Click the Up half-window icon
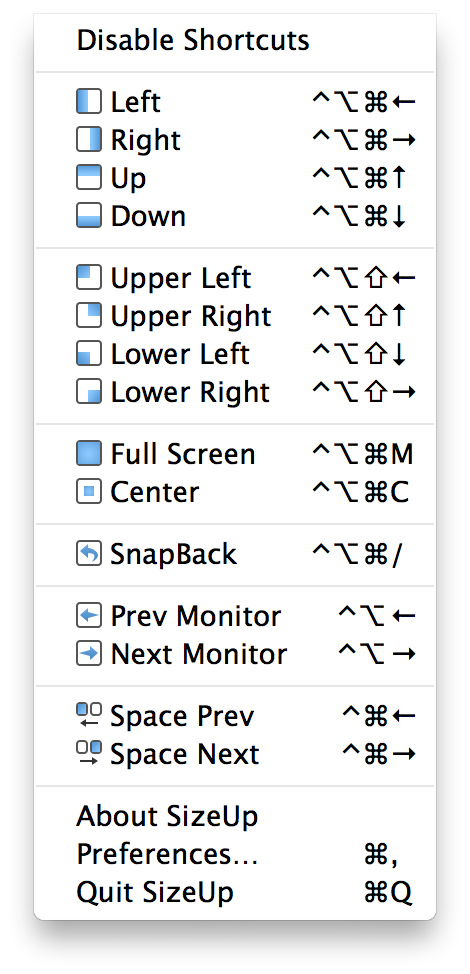This screenshot has height=974, width=470. coord(89,178)
